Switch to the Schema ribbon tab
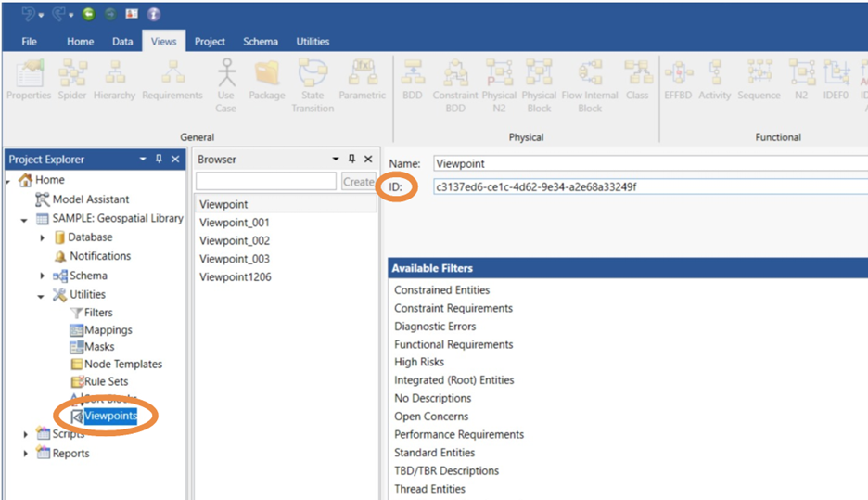 point(261,42)
